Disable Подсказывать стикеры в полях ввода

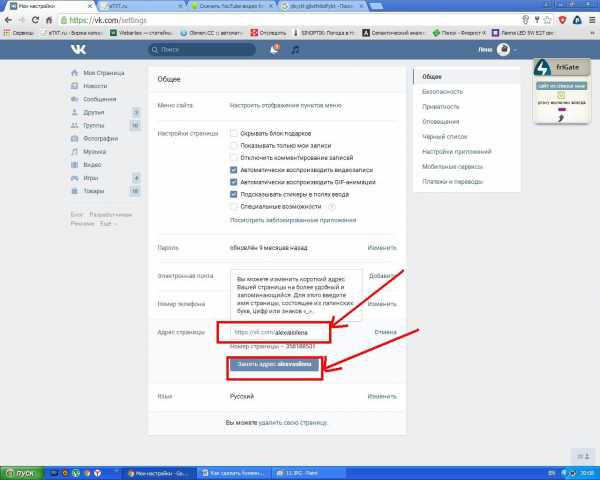coord(233,194)
